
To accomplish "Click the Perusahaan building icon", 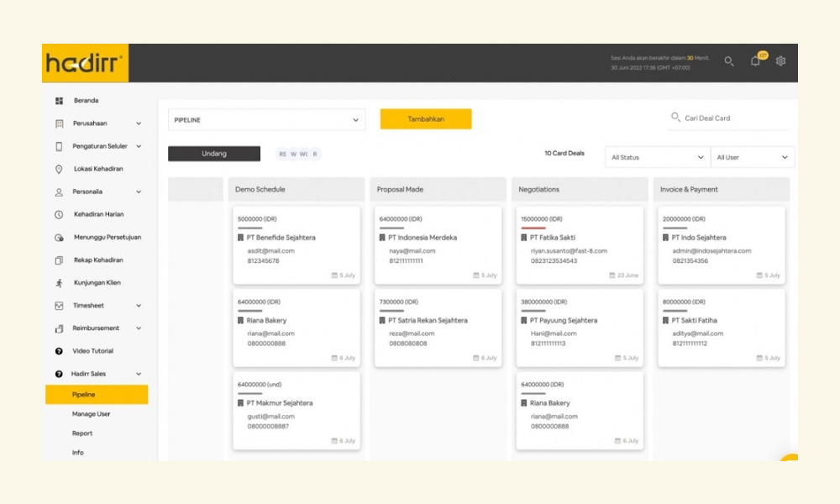I will pos(59,123).
